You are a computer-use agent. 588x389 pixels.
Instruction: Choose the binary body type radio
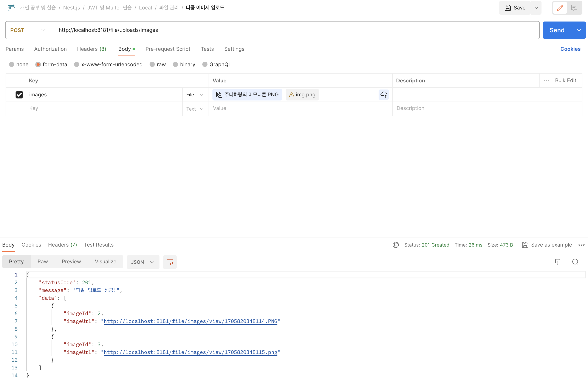pos(175,65)
